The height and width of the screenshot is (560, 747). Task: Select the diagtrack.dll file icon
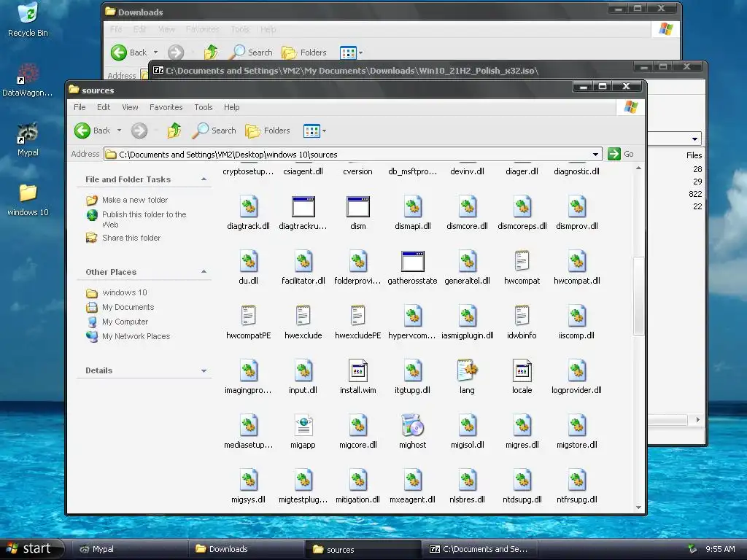click(248, 206)
